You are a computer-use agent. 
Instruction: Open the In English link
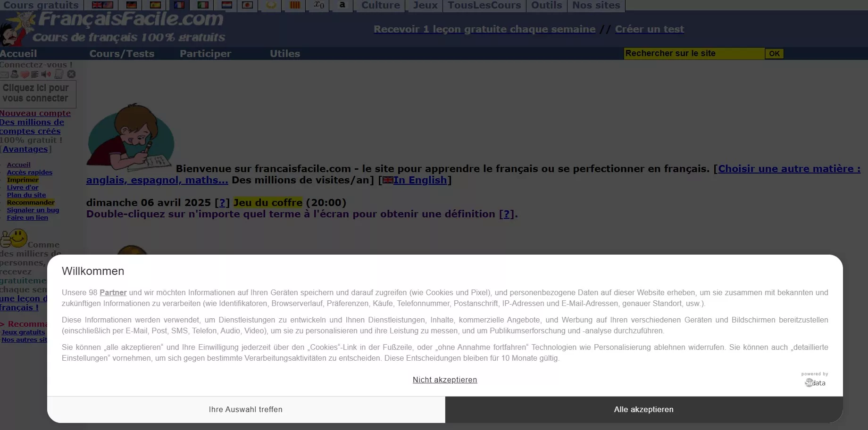tap(420, 180)
